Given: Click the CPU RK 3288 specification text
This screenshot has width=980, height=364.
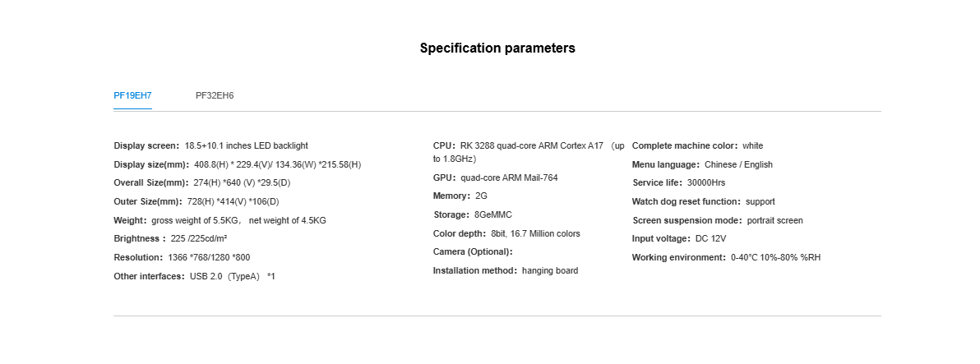Looking at the screenshot, I should [x=529, y=152].
